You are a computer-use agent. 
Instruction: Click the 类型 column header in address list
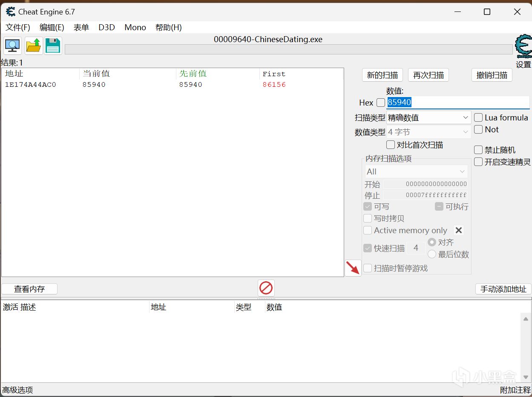point(249,307)
